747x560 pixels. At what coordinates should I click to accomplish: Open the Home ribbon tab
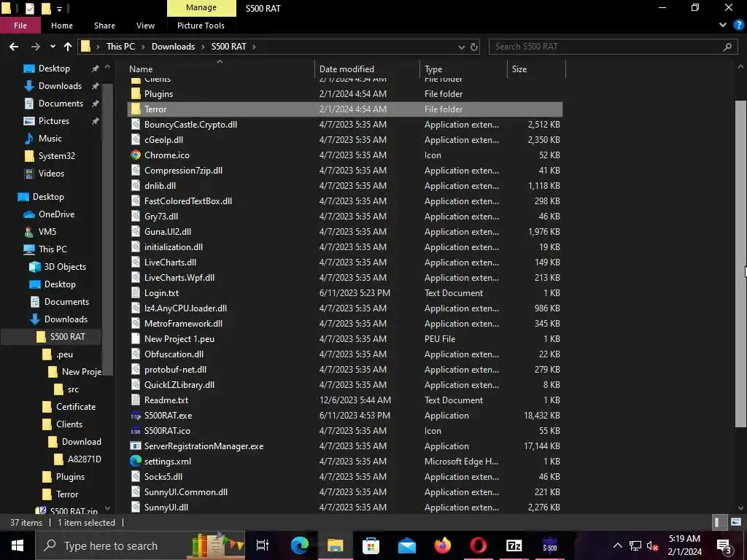62,26
